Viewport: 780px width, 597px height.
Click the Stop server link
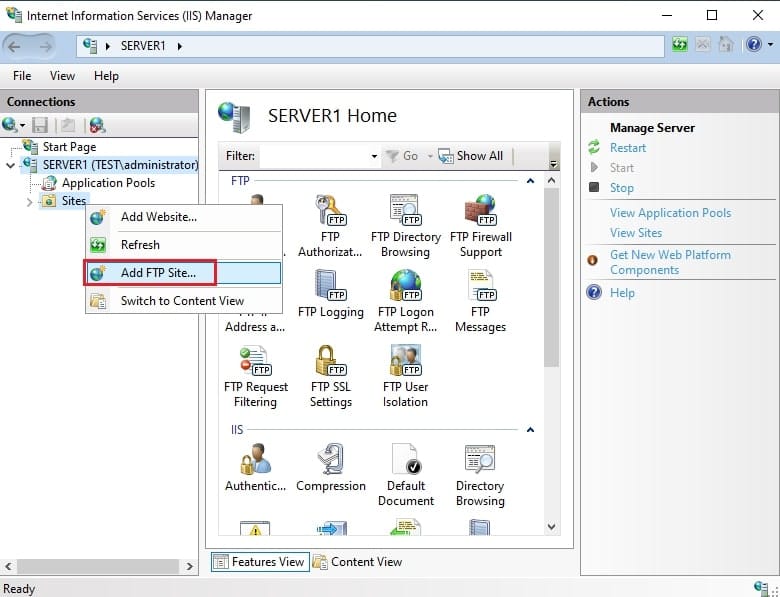coord(622,188)
